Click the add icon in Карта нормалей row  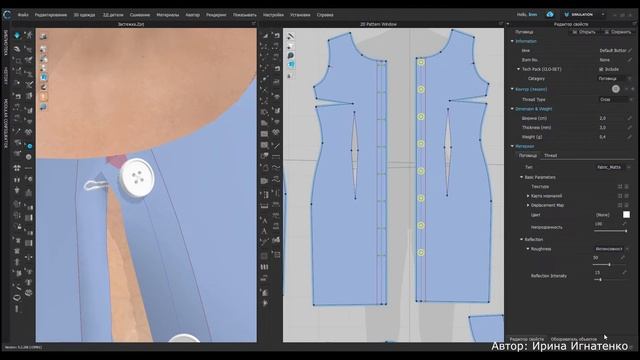620,196
